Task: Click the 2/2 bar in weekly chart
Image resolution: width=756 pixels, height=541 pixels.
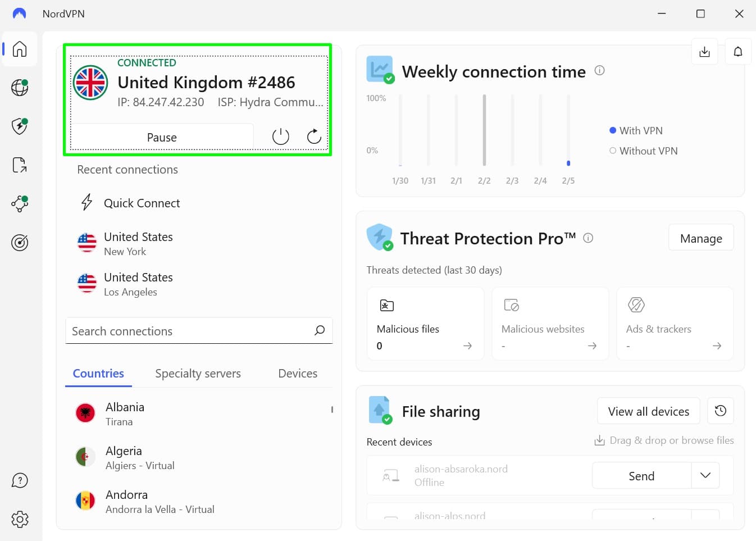Action: 484,130
